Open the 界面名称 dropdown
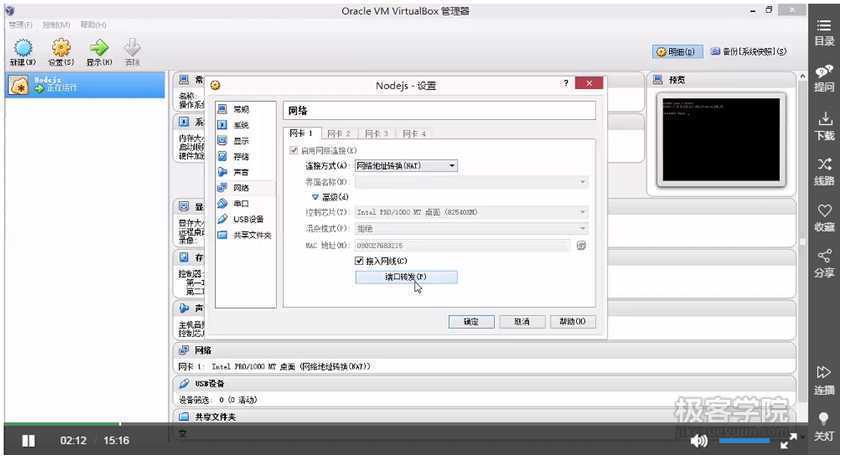Screen dimensions: 842x457 point(471,182)
